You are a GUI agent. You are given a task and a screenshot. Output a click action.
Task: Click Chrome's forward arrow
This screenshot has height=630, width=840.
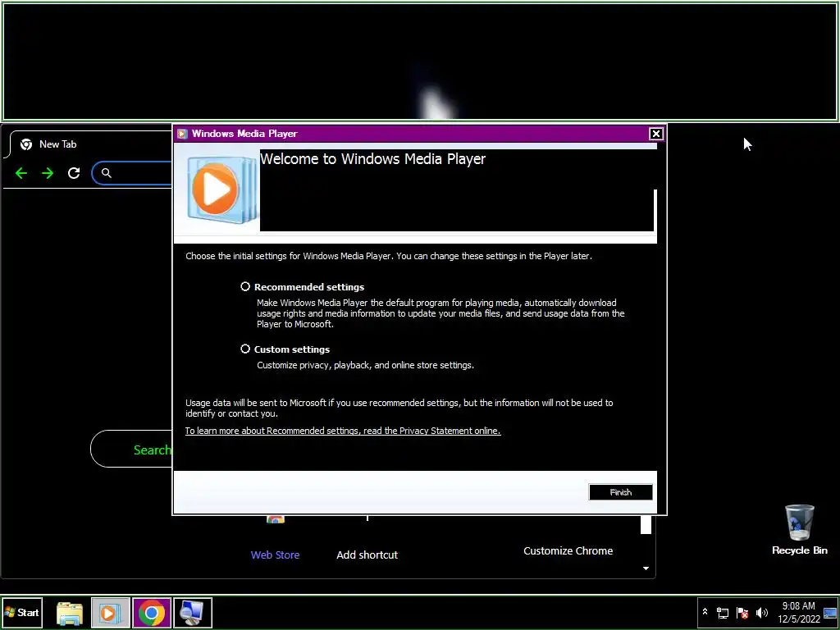(48, 173)
